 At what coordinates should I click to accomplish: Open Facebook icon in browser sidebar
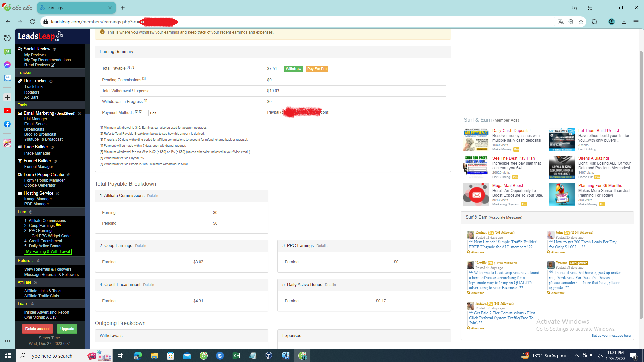(x=7, y=124)
